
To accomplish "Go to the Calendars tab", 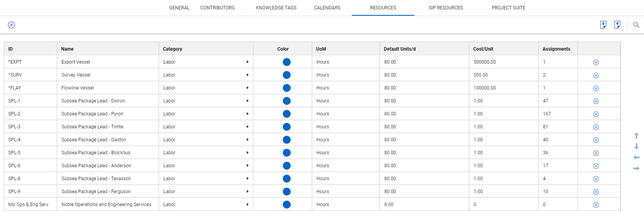I will coord(327,8).
